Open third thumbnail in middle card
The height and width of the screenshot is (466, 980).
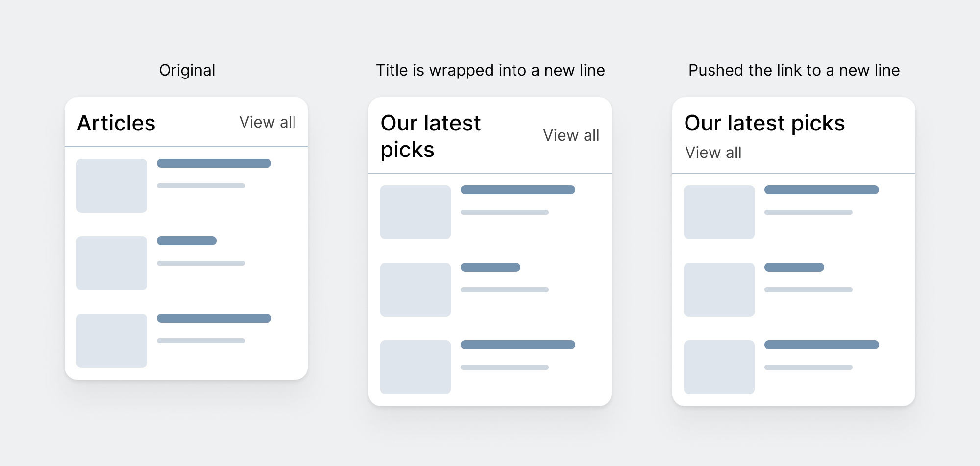tap(416, 367)
